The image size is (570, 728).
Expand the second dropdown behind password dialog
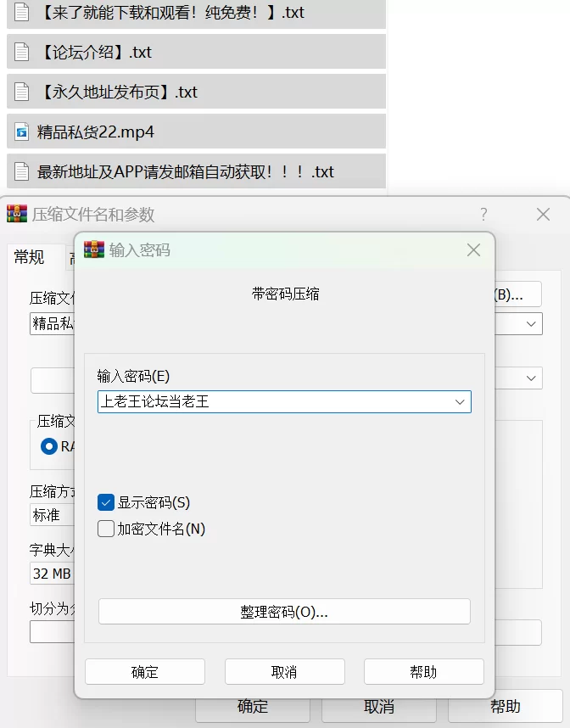coord(532,378)
